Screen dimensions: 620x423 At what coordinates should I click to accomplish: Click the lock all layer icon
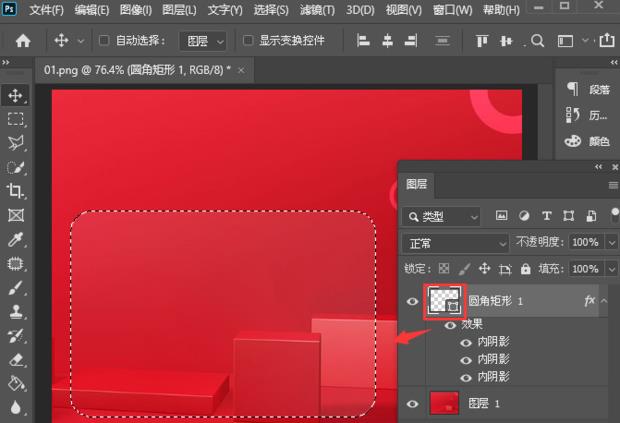coord(527,269)
